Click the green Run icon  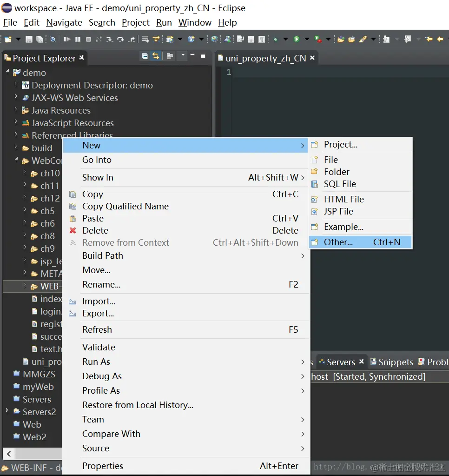click(x=297, y=39)
